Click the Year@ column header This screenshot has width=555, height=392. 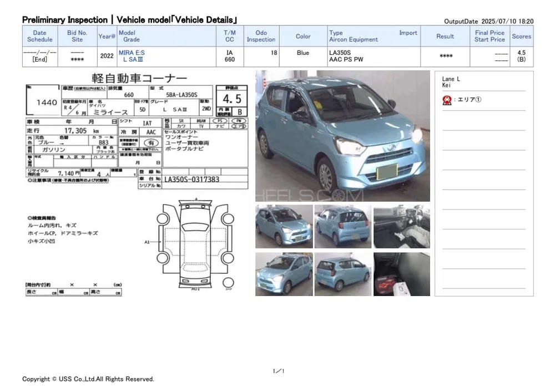[x=107, y=36]
